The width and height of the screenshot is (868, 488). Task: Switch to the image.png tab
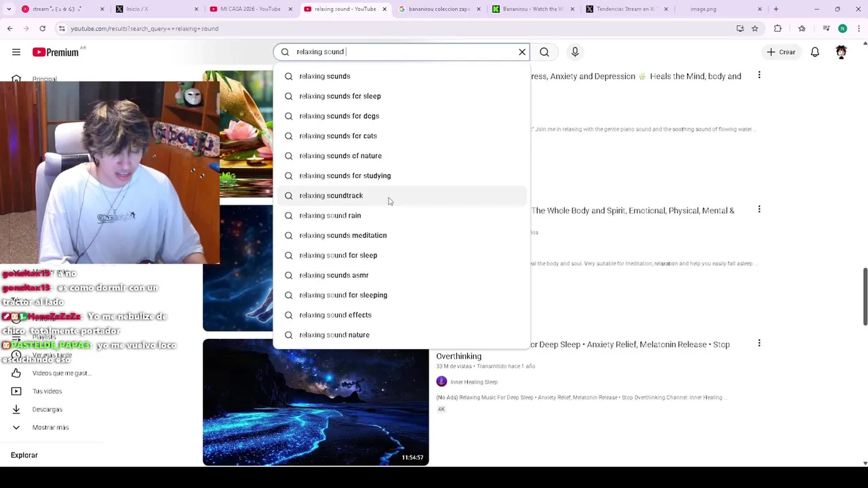719,9
